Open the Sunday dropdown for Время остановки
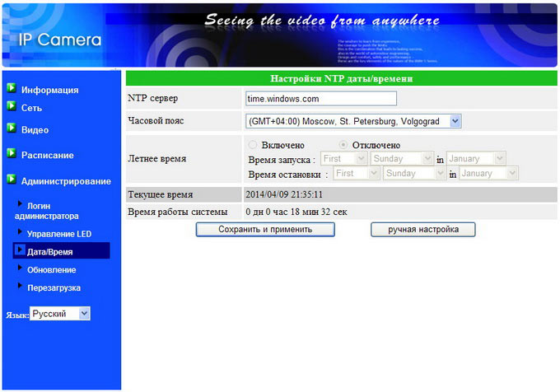The width and height of the screenshot is (560, 392). point(414,174)
